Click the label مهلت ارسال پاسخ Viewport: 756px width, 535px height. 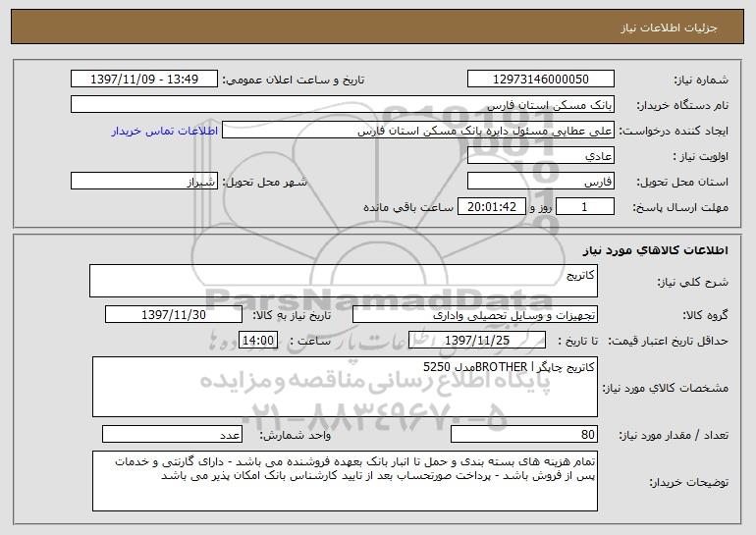pos(680,208)
